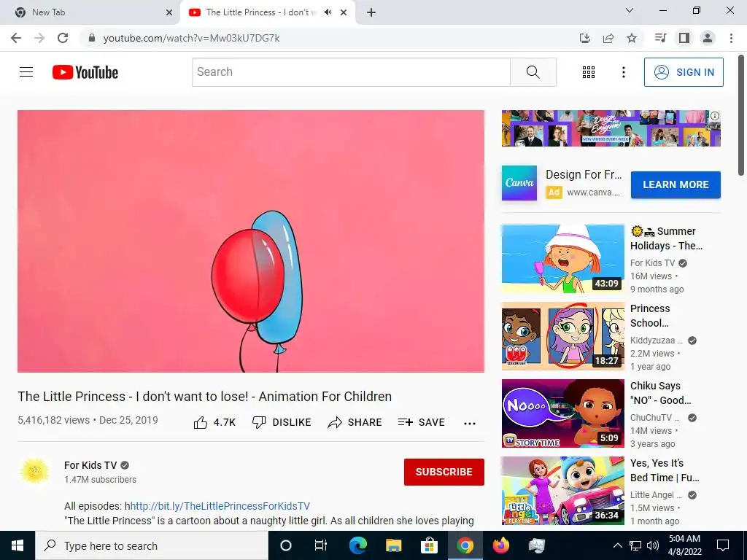
Task: Open the volume control in tray
Action: (653, 545)
